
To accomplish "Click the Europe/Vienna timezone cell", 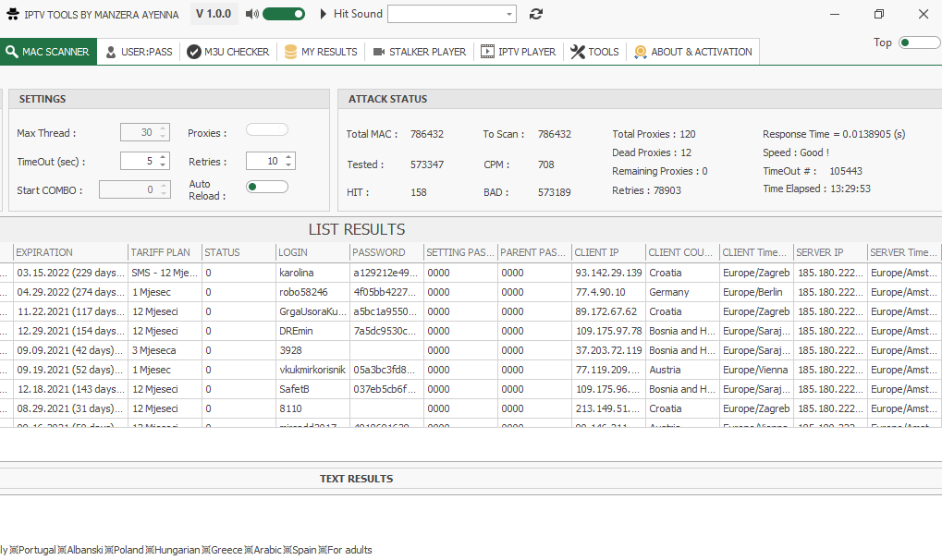I will click(756, 370).
